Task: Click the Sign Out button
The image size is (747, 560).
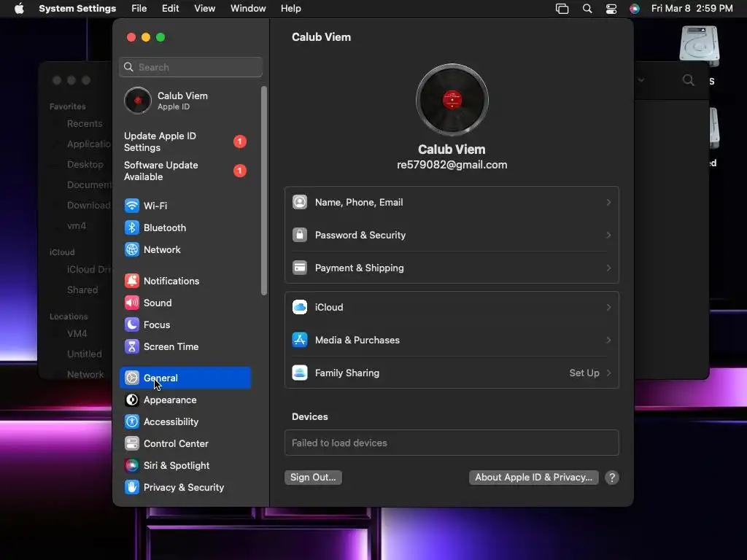Action: tap(313, 477)
